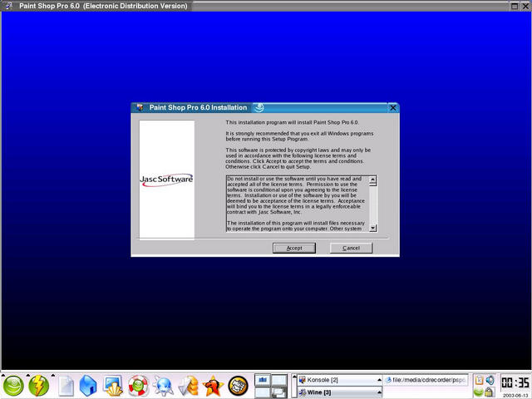The image size is (532, 399).
Task: Launch the Konqueror globe gear icon
Action: [x=163, y=386]
